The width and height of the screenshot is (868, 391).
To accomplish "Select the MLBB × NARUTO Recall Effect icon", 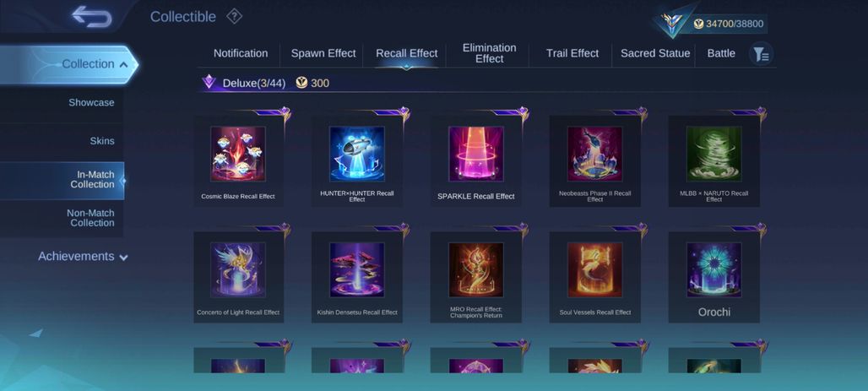I will pos(714,154).
